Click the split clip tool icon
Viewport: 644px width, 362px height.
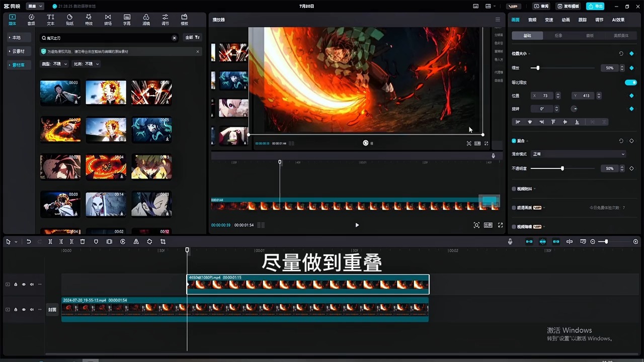(50, 242)
